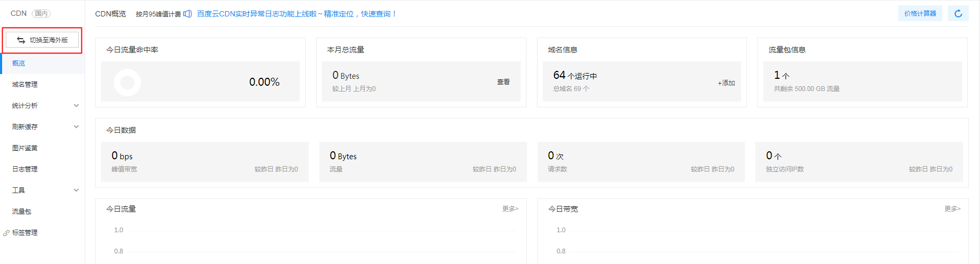Click 更多> in the 今日带宽 panel
The image size is (980, 264).
tap(953, 209)
